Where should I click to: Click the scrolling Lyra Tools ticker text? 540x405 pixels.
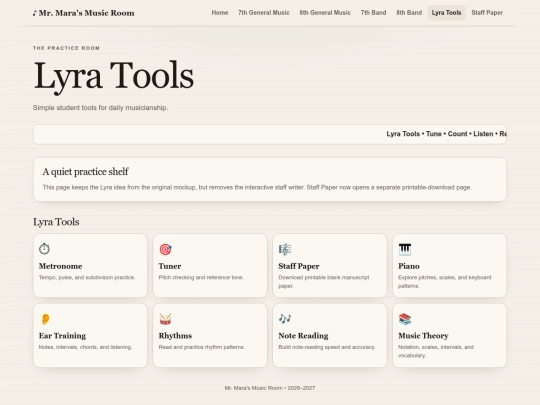coord(446,134)
